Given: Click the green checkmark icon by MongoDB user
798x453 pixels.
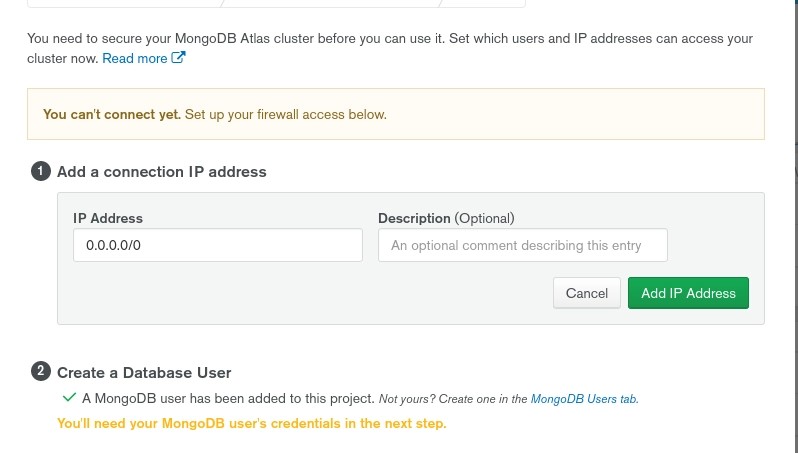Looking at the screenshot, I should click(69, 398).
